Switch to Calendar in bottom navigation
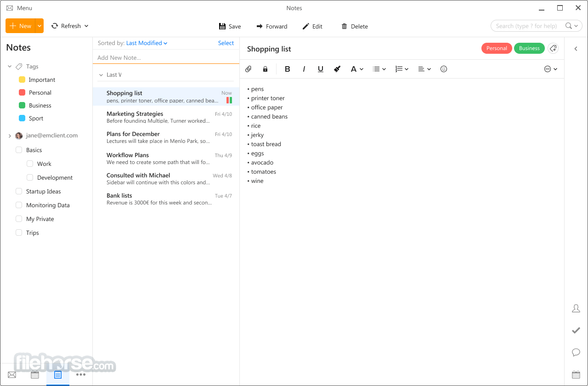The image size is (588, 386). (x=35, y=375)
